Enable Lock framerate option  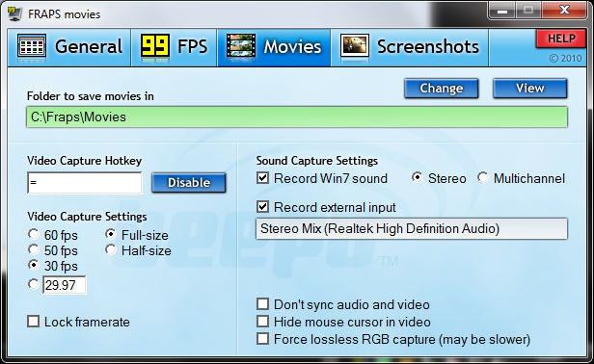coord(33,322)
